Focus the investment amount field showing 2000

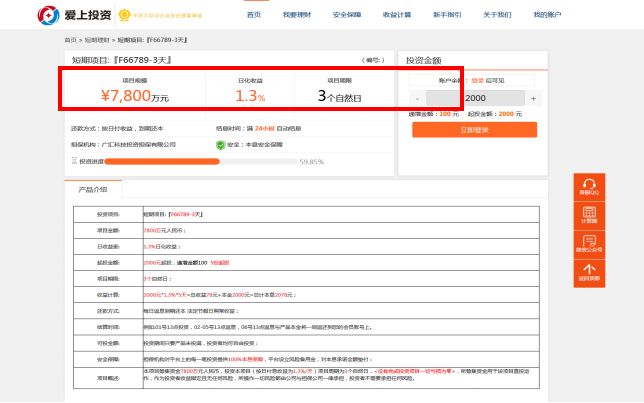pos(475,99)
